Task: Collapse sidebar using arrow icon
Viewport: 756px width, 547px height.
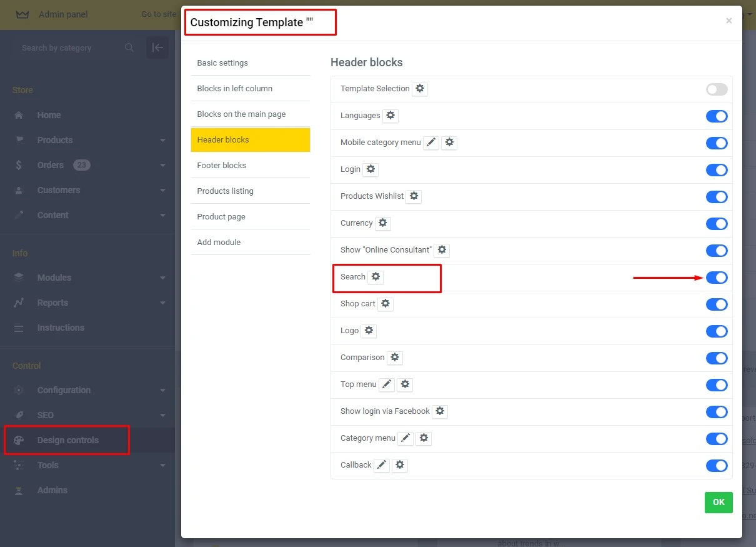Action: (157, 48)
